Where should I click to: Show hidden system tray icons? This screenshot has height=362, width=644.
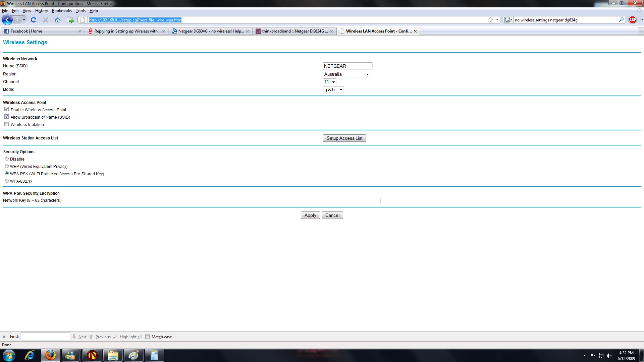(x=585, y=356)
